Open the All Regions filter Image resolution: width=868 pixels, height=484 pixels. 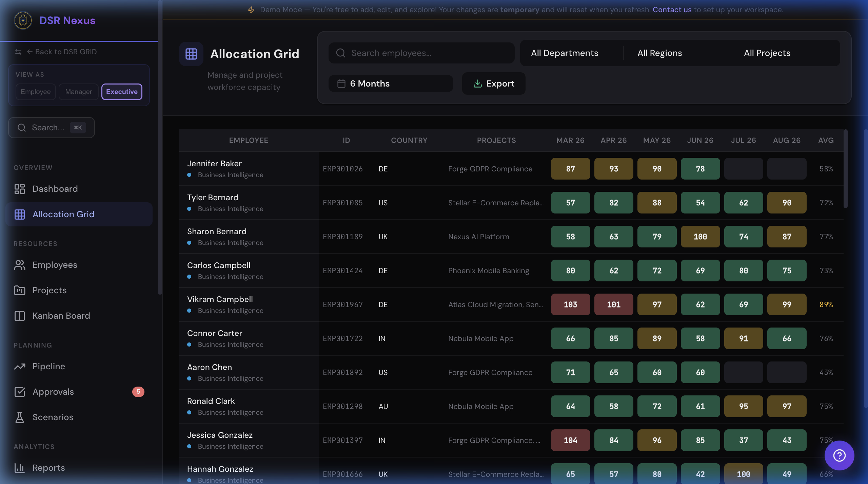(x=659, y=53)
